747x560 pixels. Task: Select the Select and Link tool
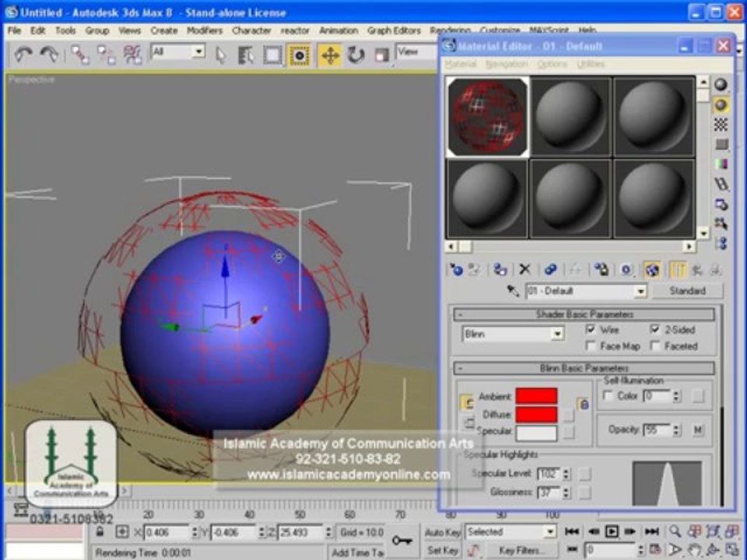click(80, 54)
